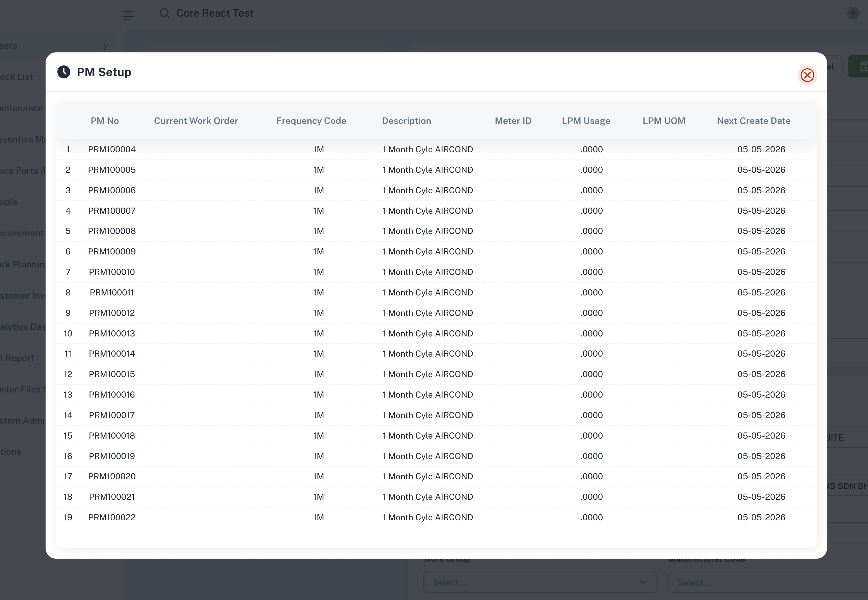Expand the Assets sidebar chevron
Viewport: 868px width, 600px height.
(105, 47)
